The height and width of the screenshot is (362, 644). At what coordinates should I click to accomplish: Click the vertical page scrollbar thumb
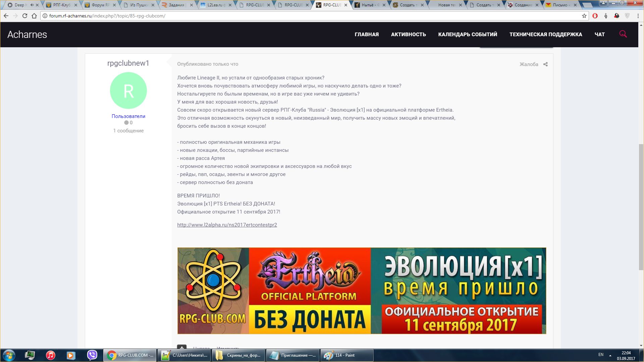[x=641, y=207]
